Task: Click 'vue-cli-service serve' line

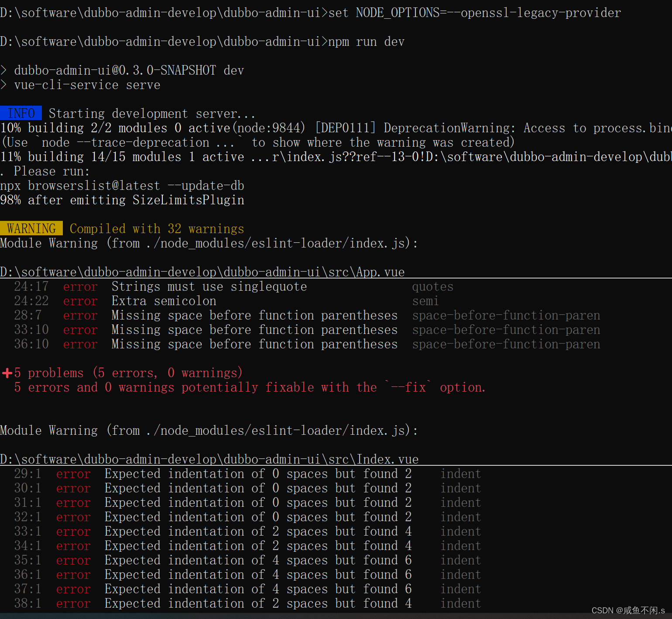Action: pos(80,85)
